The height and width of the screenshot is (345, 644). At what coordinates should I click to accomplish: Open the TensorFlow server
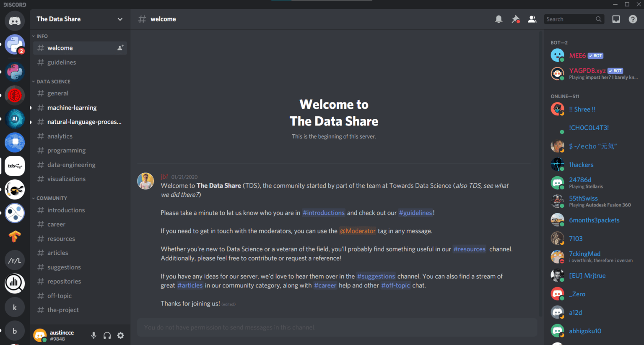(15, 236)
